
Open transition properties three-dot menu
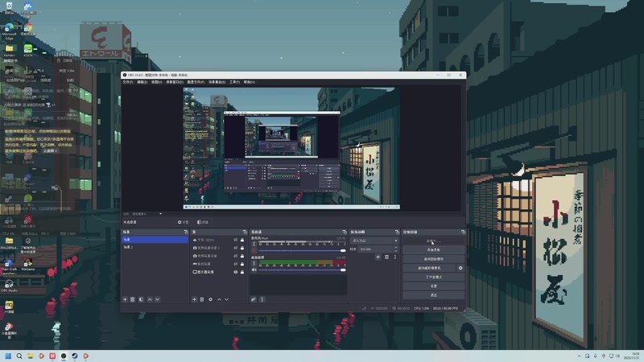[395, 257]
